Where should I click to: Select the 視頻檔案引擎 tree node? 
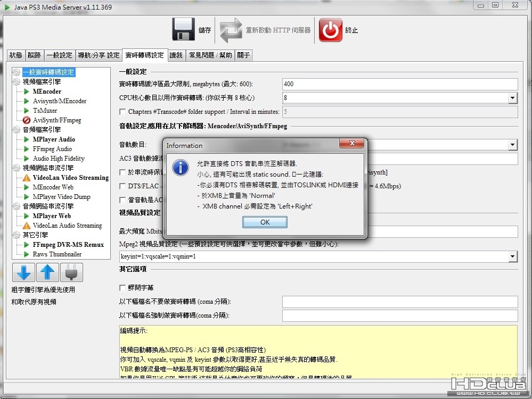42,82
